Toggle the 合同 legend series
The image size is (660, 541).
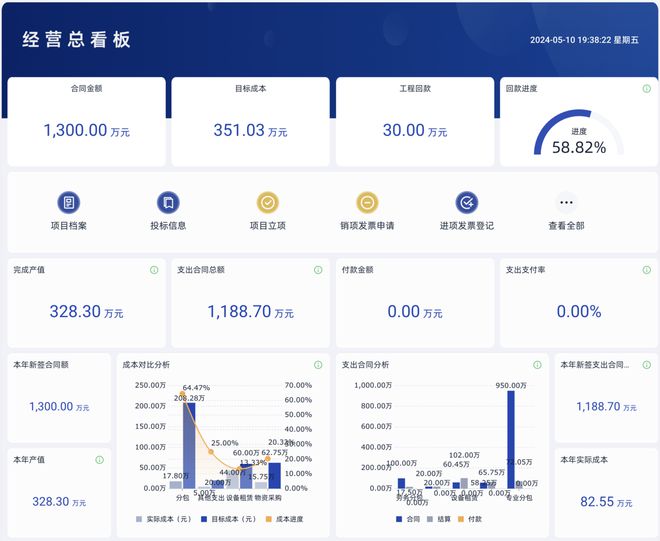click(x=408, y=519)
